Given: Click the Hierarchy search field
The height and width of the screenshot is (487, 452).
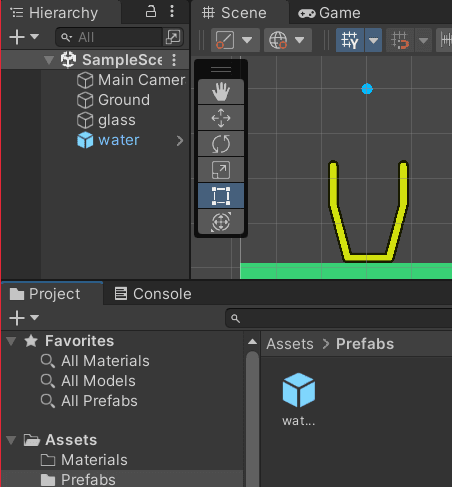Looking at the screenshot, I should click(110, 37).
